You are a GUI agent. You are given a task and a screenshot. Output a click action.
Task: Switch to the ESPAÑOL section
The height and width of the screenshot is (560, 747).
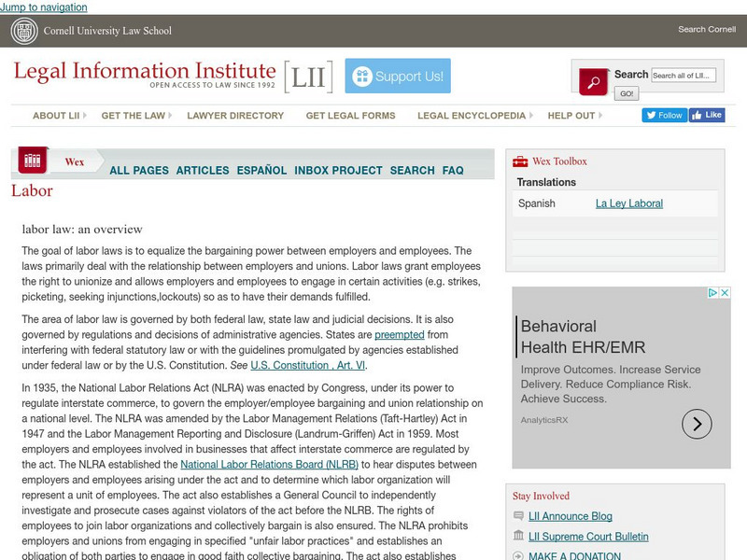point(261,171)
